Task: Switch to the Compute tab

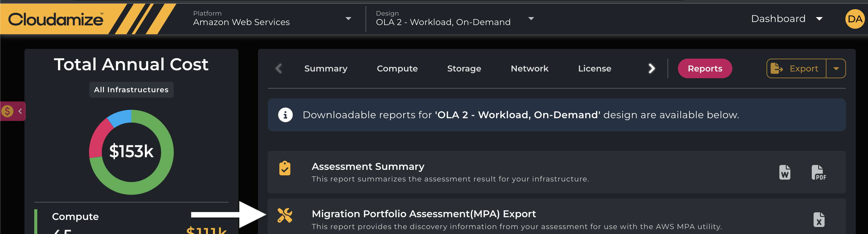Action: point(397,68)
